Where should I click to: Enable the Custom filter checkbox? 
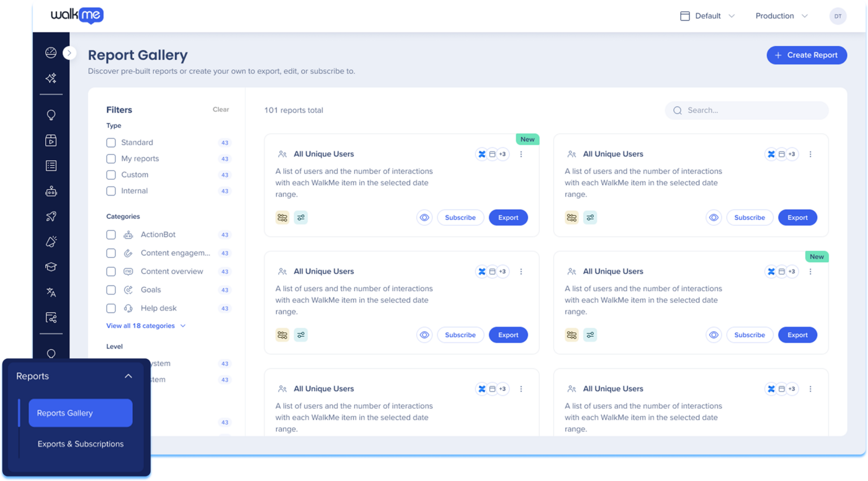pyautogui.click(x=111, y=175)
